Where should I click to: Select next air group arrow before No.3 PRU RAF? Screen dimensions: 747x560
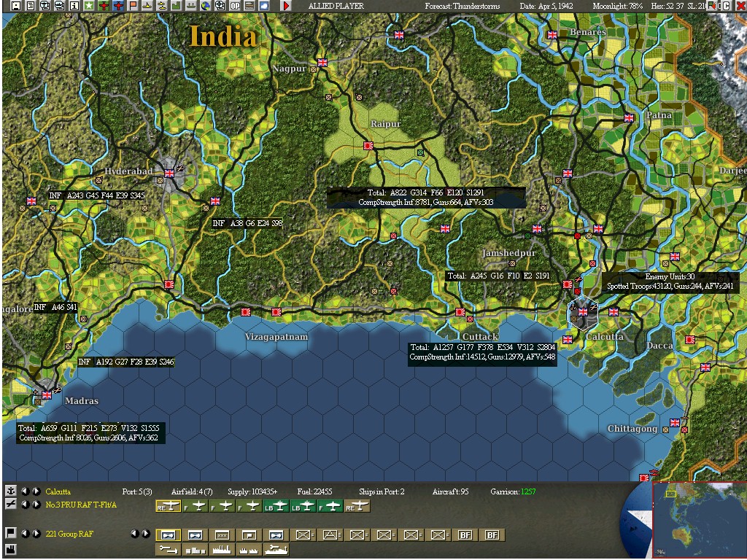coord(36,505)
